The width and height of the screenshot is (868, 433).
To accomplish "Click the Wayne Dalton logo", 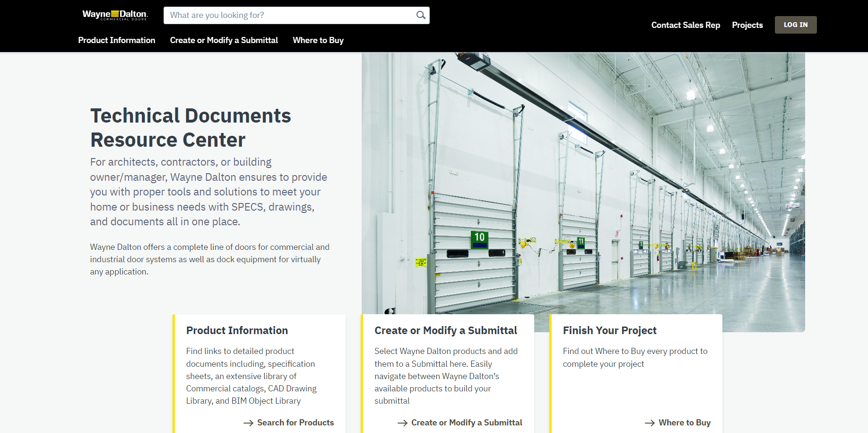I will coord(115,15).
